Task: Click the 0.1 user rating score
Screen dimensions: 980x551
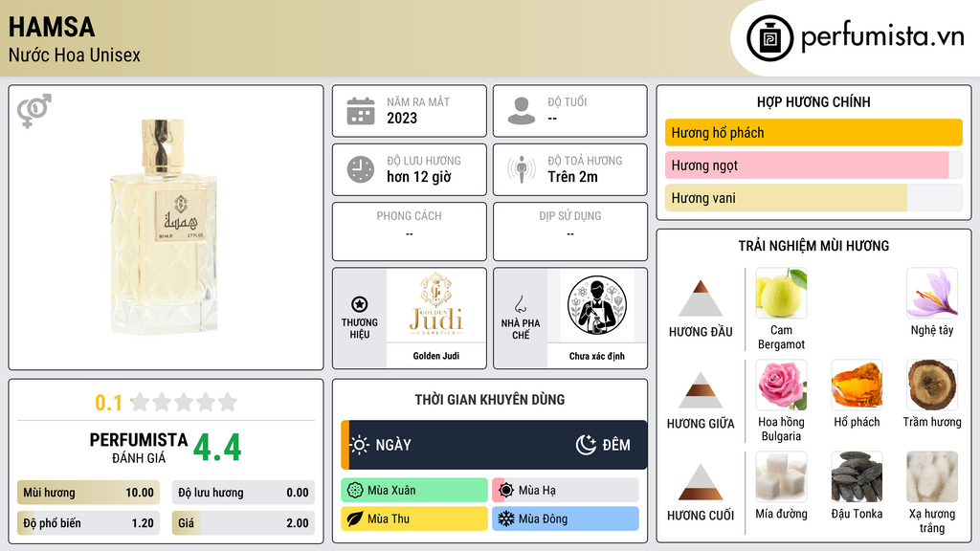Action: (x=108, y=403)
